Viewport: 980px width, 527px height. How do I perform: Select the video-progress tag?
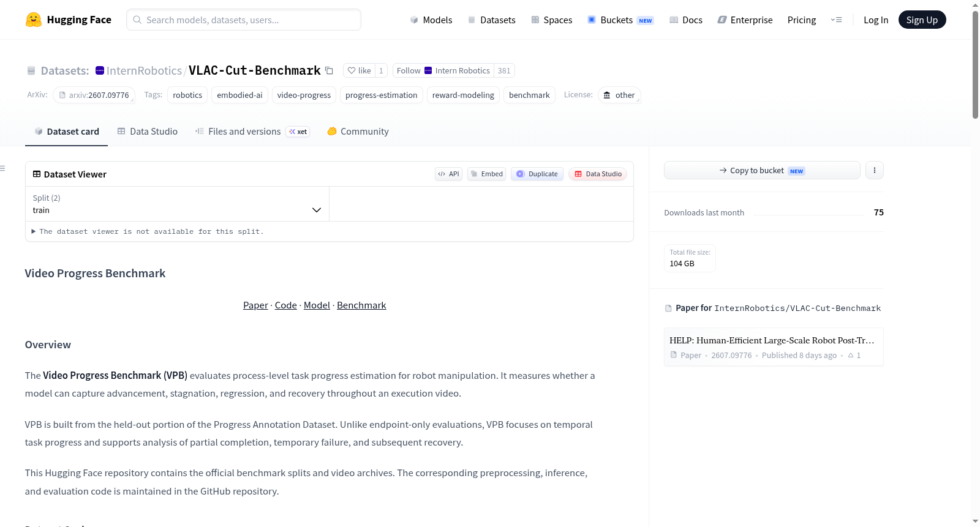click(x=304, y=95)
